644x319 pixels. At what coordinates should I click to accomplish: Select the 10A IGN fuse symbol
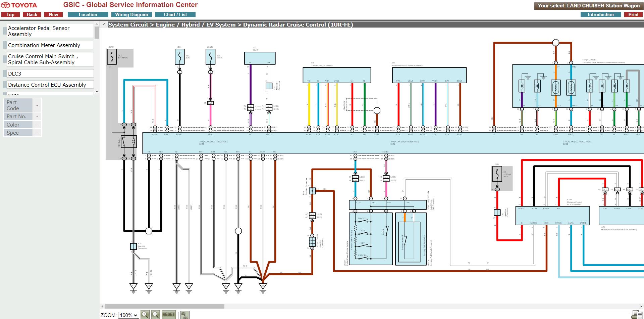179,57
